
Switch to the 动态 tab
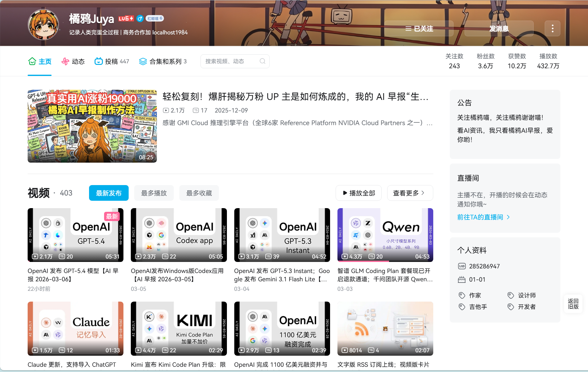point(73,61)
